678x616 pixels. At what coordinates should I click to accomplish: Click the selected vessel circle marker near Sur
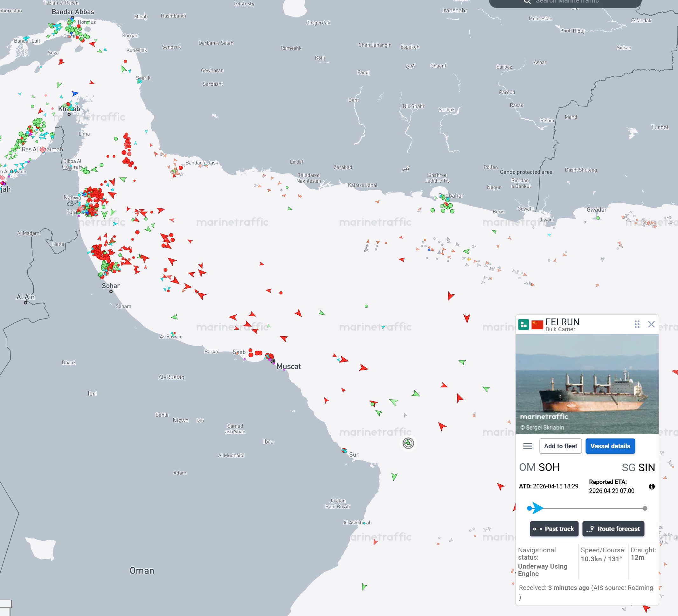point(408,444)
